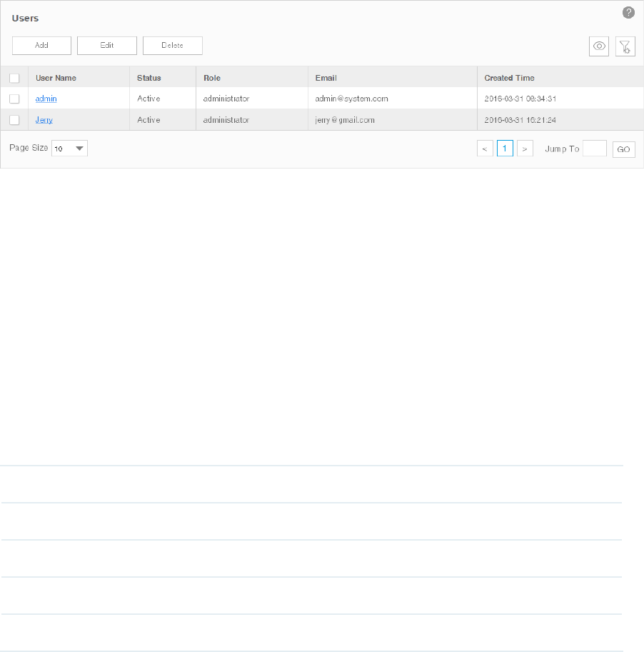The image size is (644, 652).
Task: Click the Edit user button
Action: point(107,45)
